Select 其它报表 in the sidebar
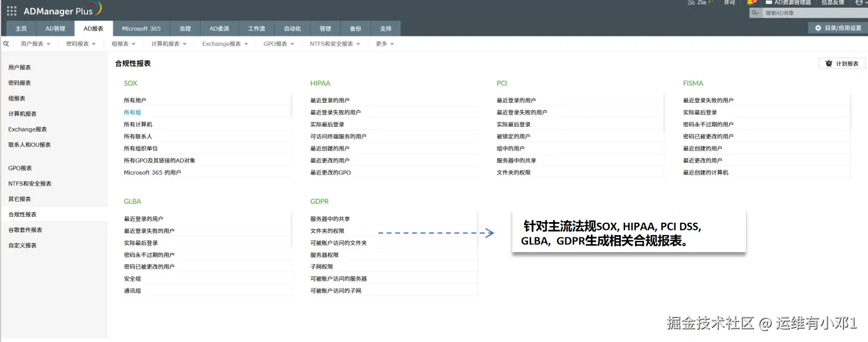 [19, 199]
